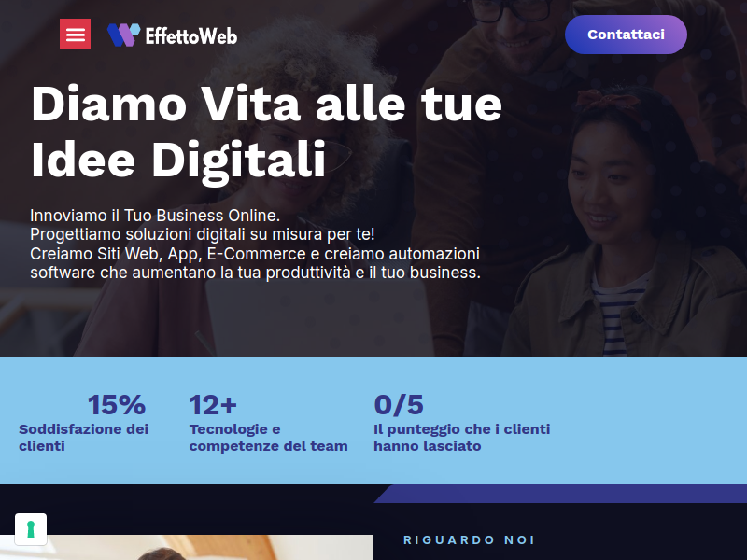
Task: Click the Contattaci button
Action: [x=626, y=35]
